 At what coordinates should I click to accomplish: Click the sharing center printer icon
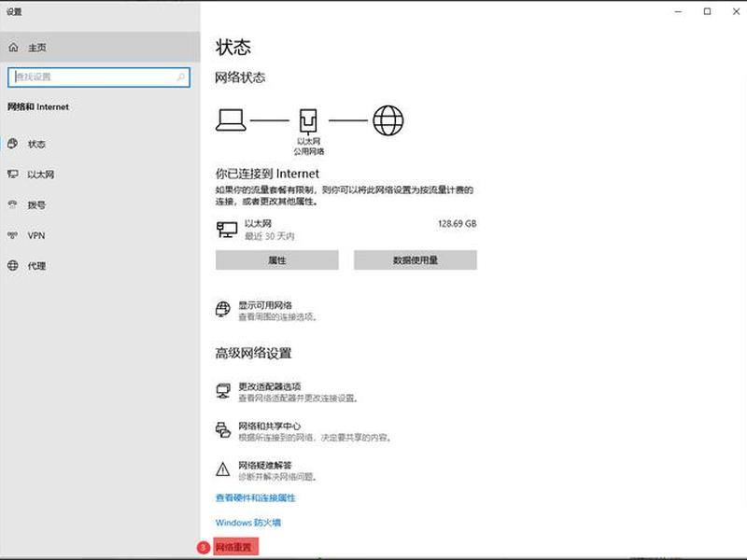(223, 430)
